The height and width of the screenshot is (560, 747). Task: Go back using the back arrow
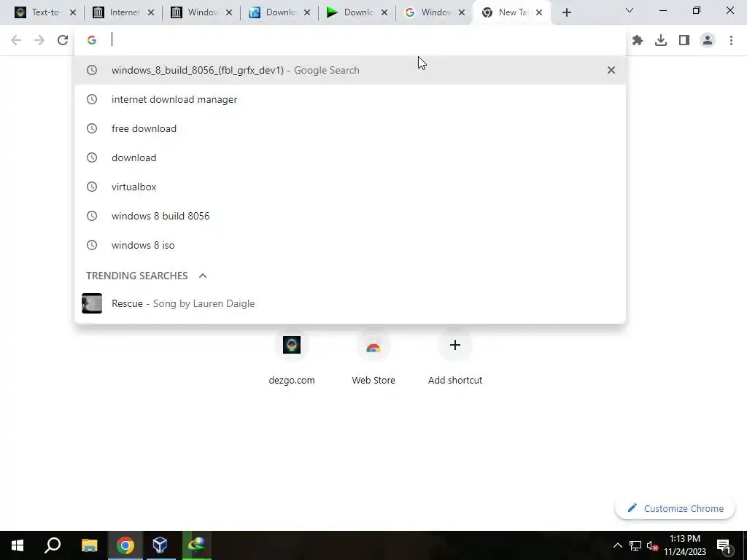(x=16, y=41)
